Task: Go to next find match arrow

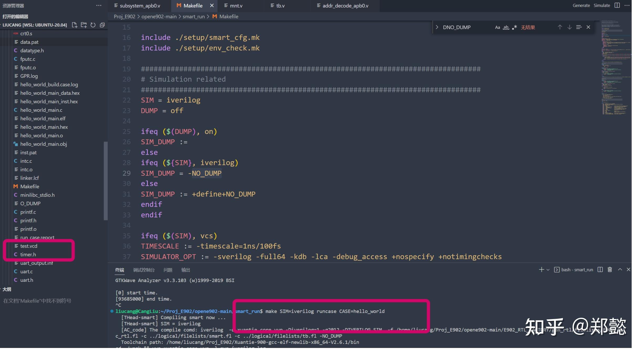Action: (x=569, y=27)
